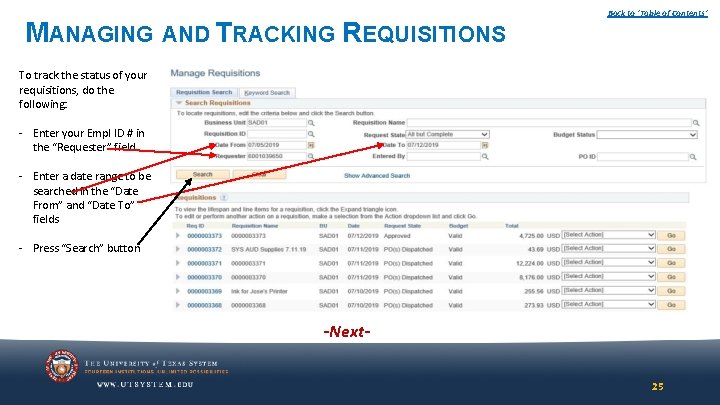Go to the -Next- slide link
The image size is (720, 405).
tap(347, 332)
